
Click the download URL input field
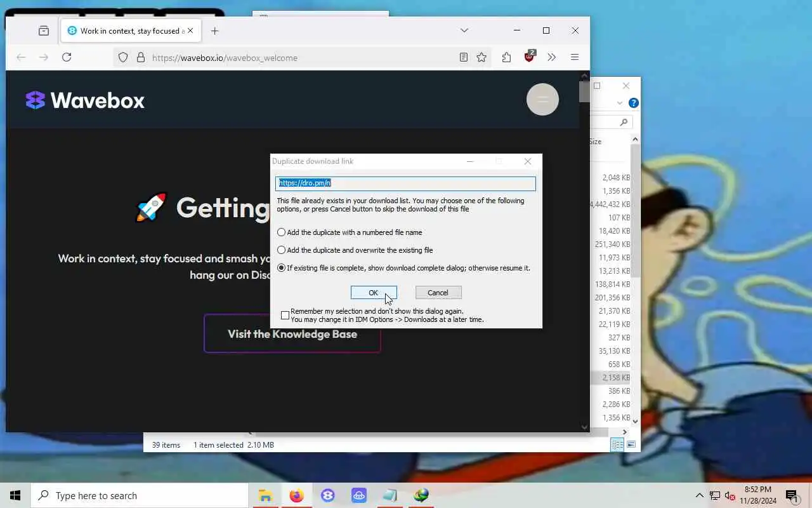pos(405,184)
